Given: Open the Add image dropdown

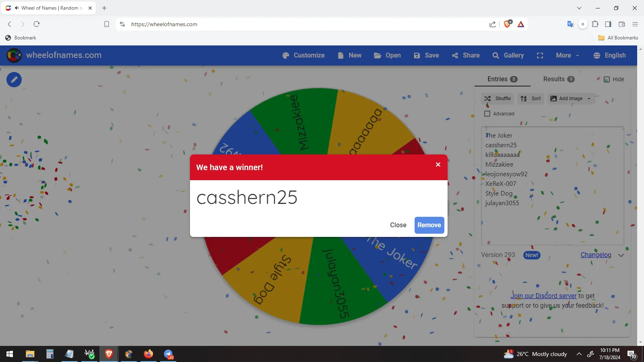Looking at the screenshot, I should 571,99.
